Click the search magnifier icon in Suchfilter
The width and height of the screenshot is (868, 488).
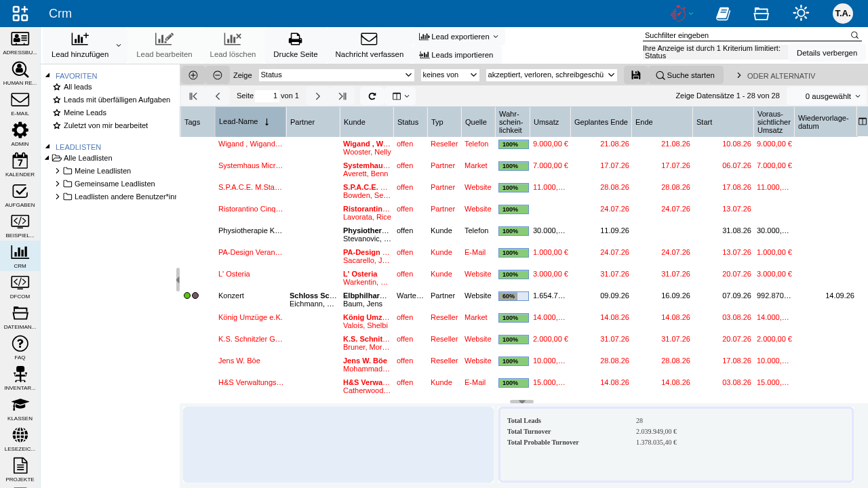(x=855, y=35)
